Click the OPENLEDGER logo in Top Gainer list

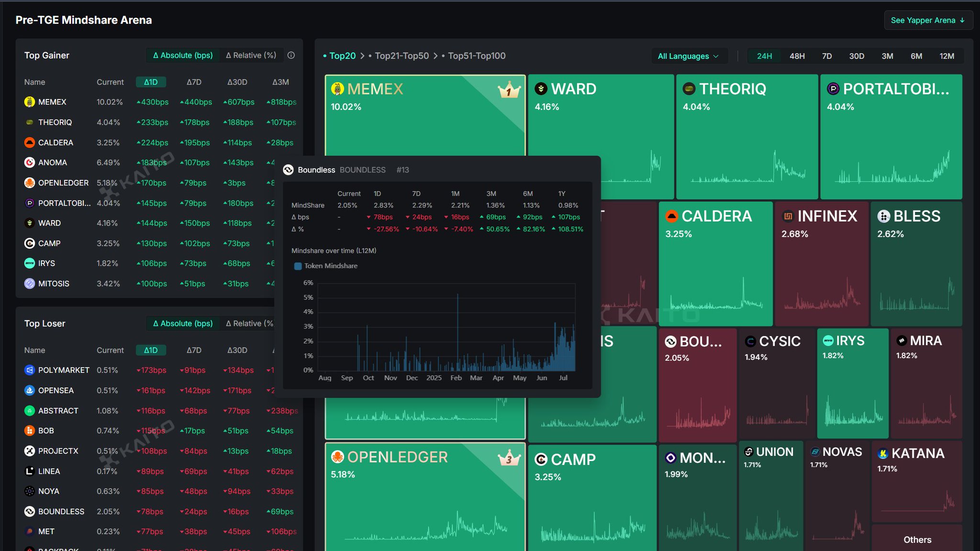tap(30, 183)
